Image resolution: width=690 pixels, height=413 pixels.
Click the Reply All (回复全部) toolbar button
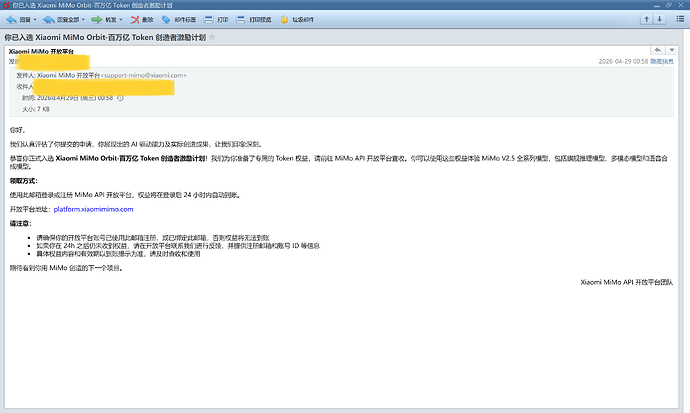click(x=61, y=20)
